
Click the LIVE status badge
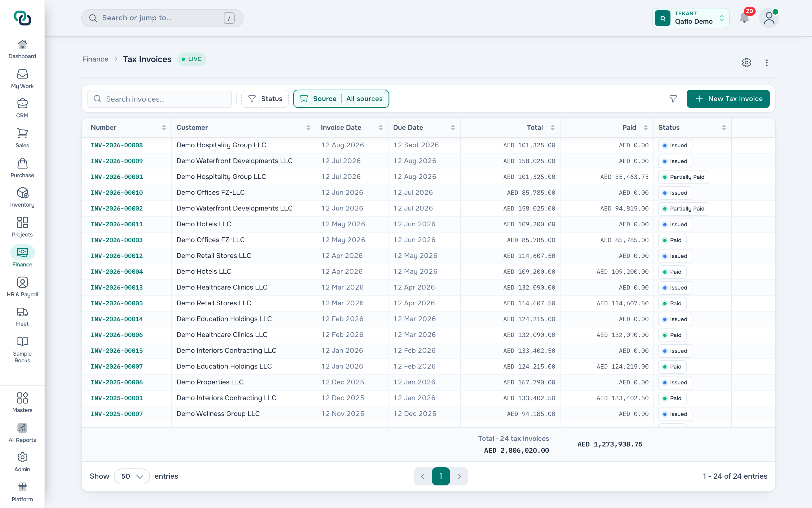[192, 59]
